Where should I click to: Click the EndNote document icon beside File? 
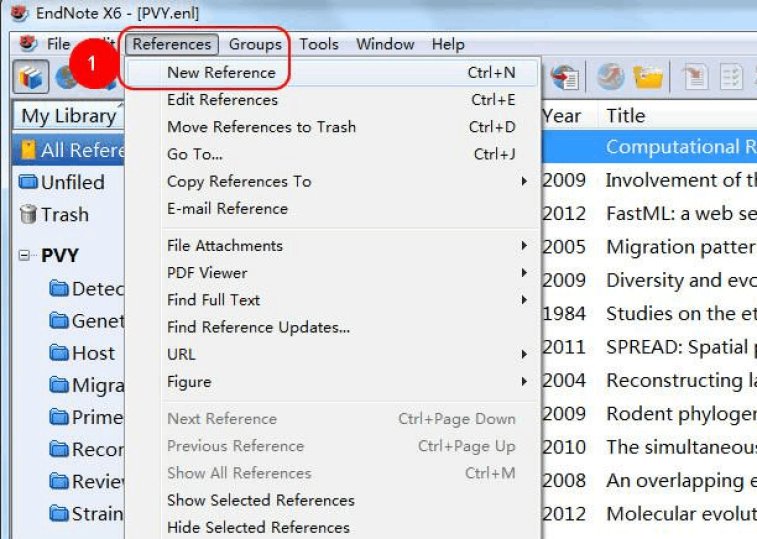click(28, 43)
